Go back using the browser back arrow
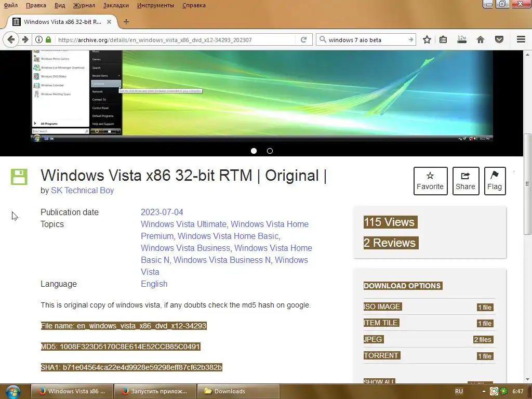This screenshot has width=532, height=399. (x=11, y=39)
